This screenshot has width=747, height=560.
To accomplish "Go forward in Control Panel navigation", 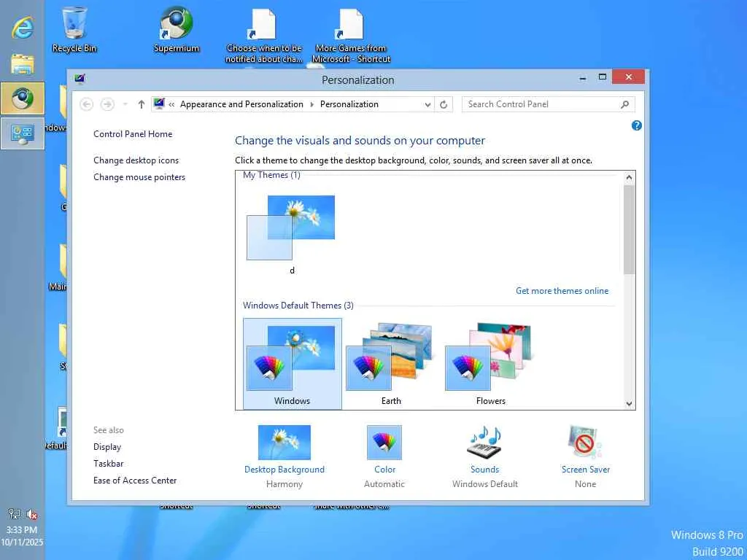I will point(108,104).
